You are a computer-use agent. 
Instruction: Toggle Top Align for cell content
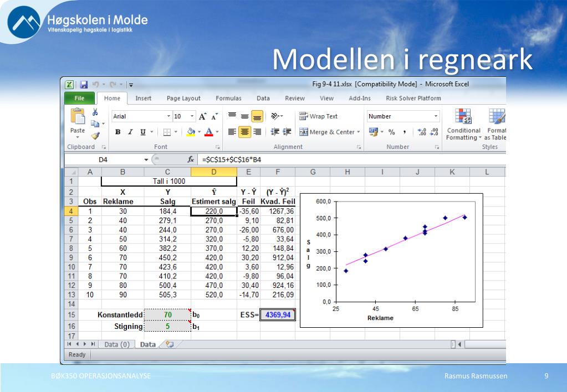[x=232, y=116]
